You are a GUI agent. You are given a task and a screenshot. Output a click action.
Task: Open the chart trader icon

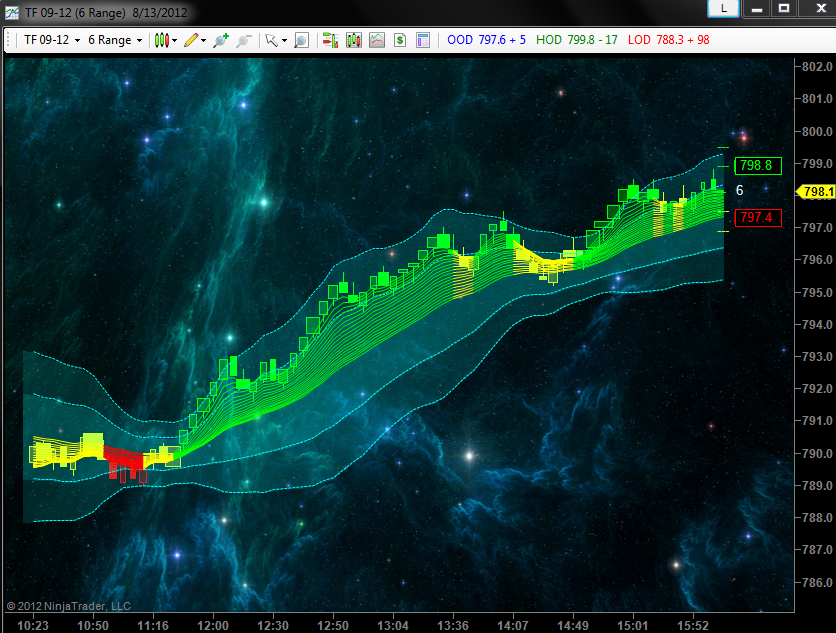point(330,40)
